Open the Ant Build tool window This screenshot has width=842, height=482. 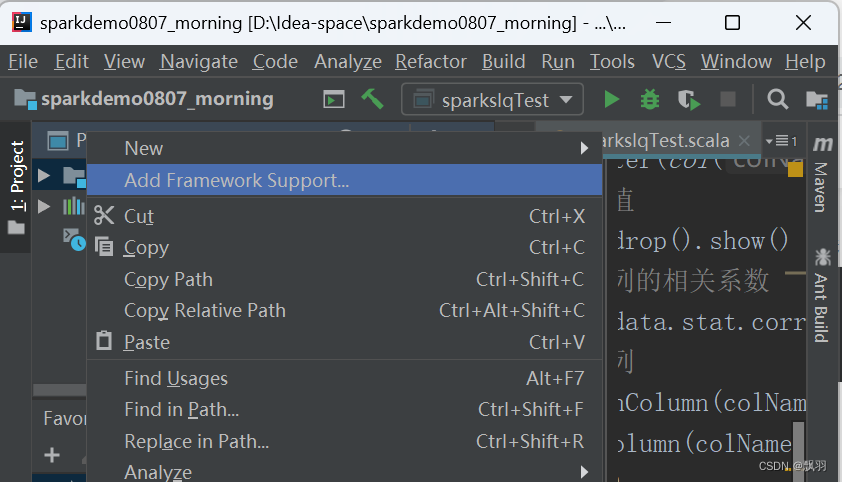tap(822, 295)
